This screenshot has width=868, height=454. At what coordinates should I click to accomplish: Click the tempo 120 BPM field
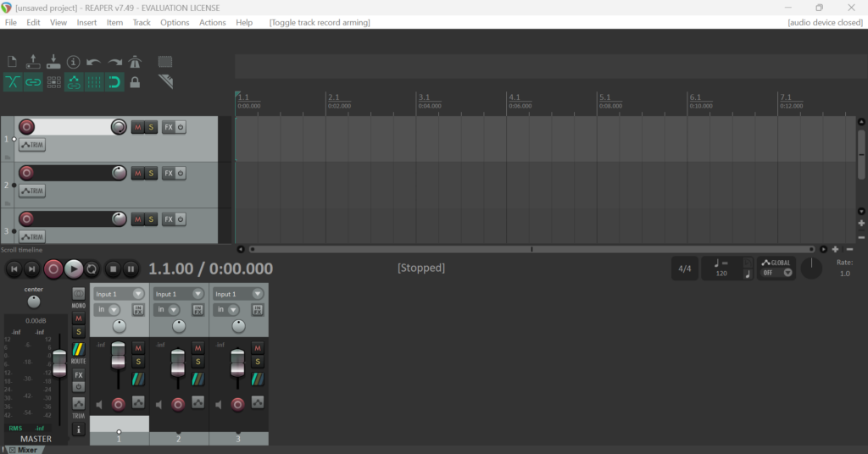pos(721,274)
